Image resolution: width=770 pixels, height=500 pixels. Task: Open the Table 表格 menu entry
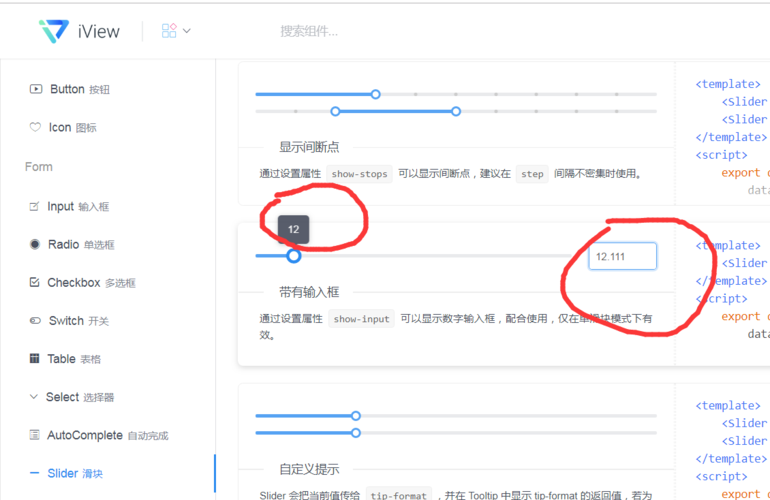(74, 359)
